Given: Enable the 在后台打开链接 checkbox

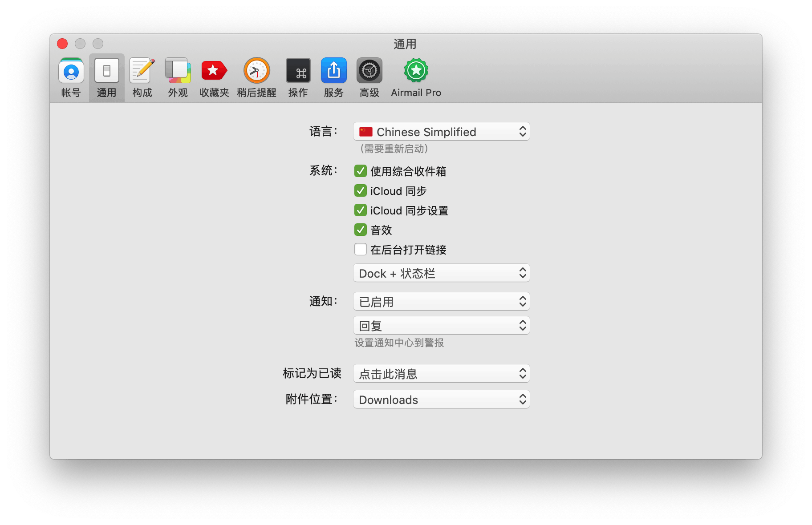Looking at the screenshot, I should click(361, 250).
